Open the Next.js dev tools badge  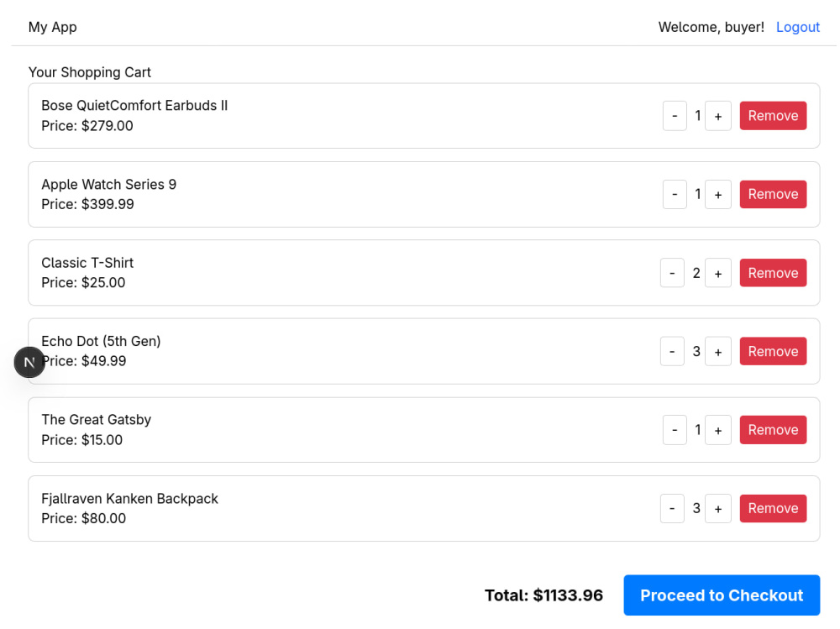coord(29,363)
